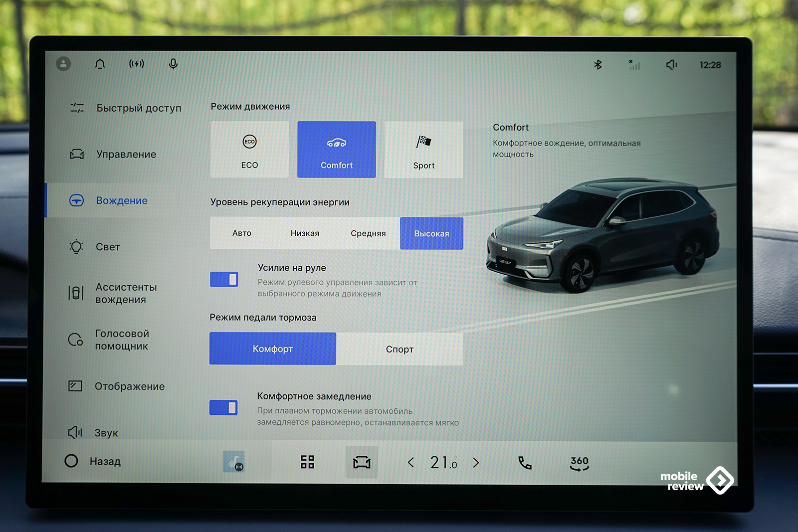This screenshot has width=798, height=532.
Task: Open the apps grid icon
Action: (307, 462)
